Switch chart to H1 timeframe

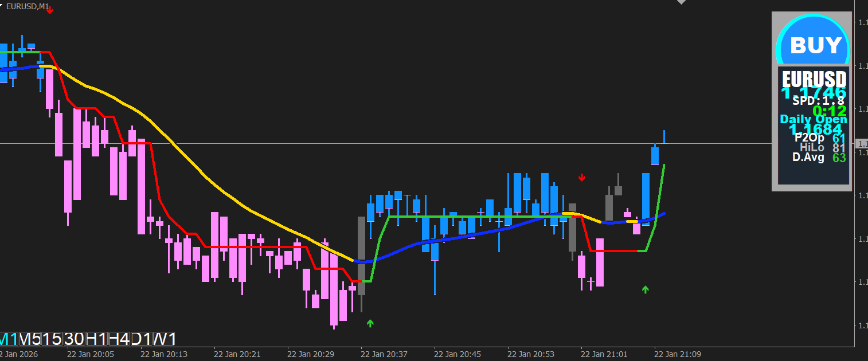click(96, 339)
